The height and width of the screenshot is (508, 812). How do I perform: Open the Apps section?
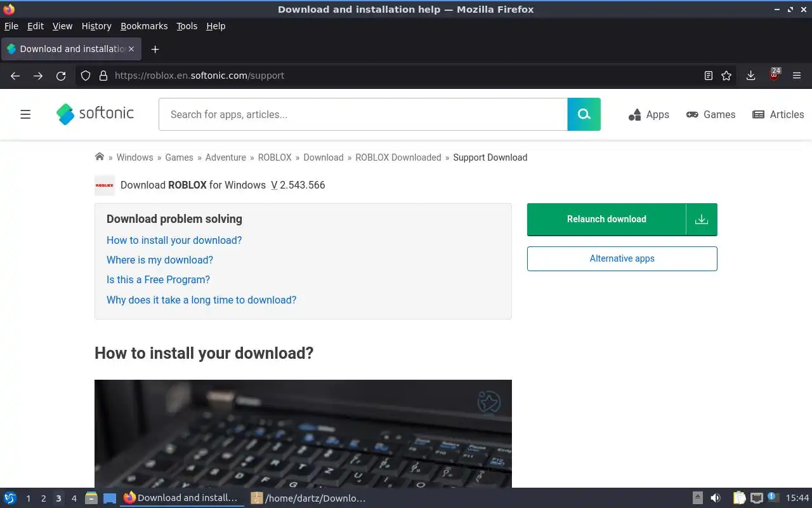coord(648,114)
